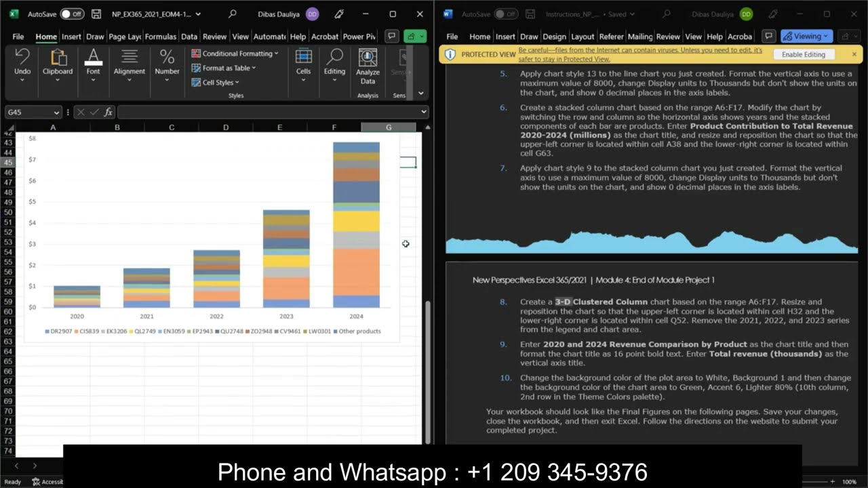Click the search icon in Word title bar
Viewport: 868px width, 488px height.
[667, 14]
